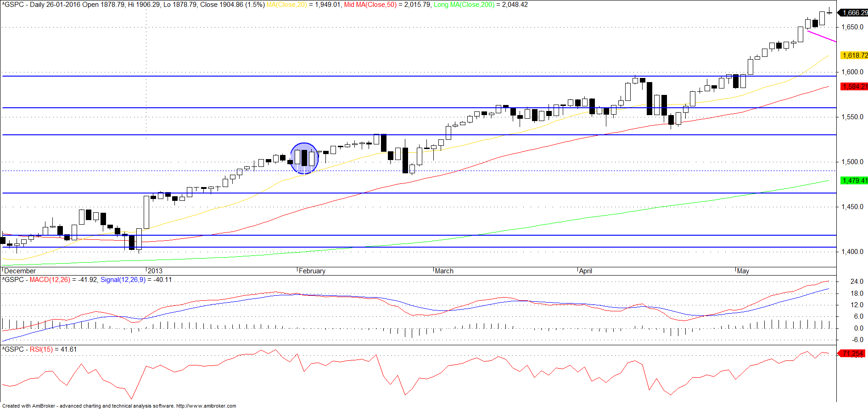Viewport: 868px width, 409px height.
Task: Click the blue Signal(12,26,9) label
Action: (123, 280)
